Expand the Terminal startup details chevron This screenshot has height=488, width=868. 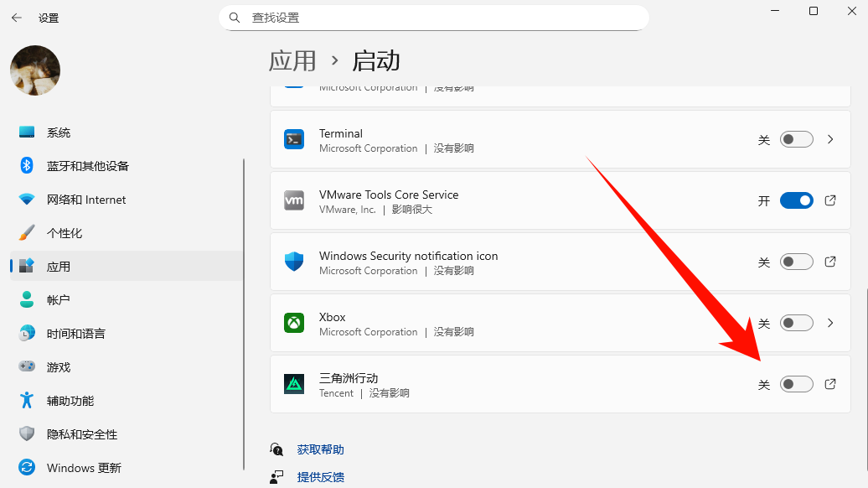[x=829, y=140]
